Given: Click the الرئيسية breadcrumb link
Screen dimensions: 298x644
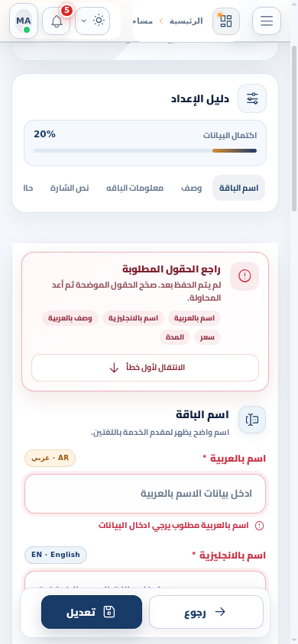Looking at the screenshot, I should click(186, 21).
